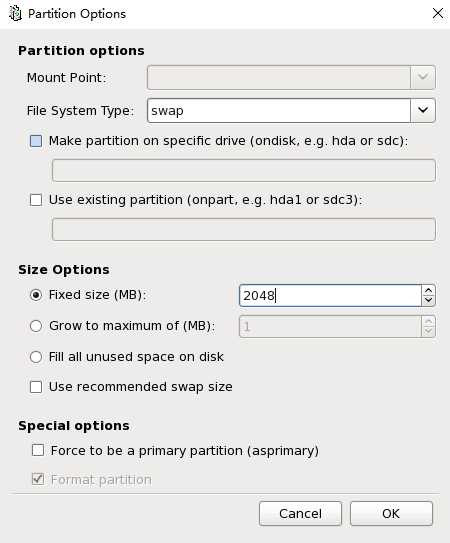Viewport: 450px width, 543px height.
Task: Enable Make partition on specific drive checkbox
Action: click(36, 141)
